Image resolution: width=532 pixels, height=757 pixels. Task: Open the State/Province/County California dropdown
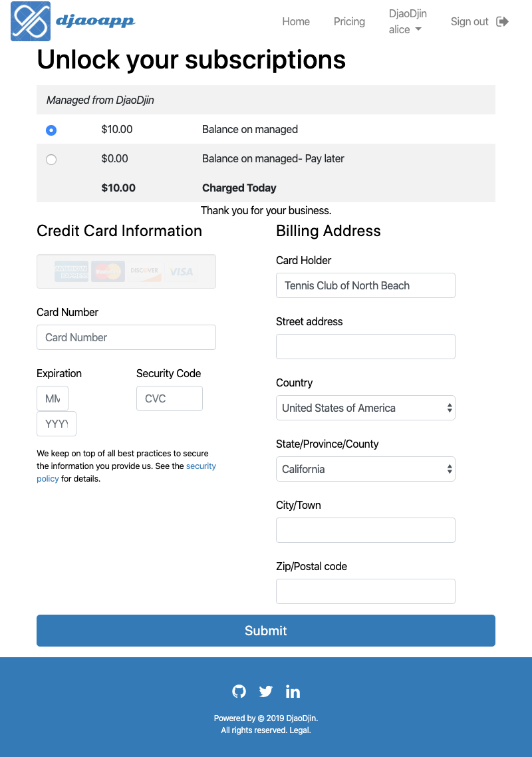pos(366,469)
